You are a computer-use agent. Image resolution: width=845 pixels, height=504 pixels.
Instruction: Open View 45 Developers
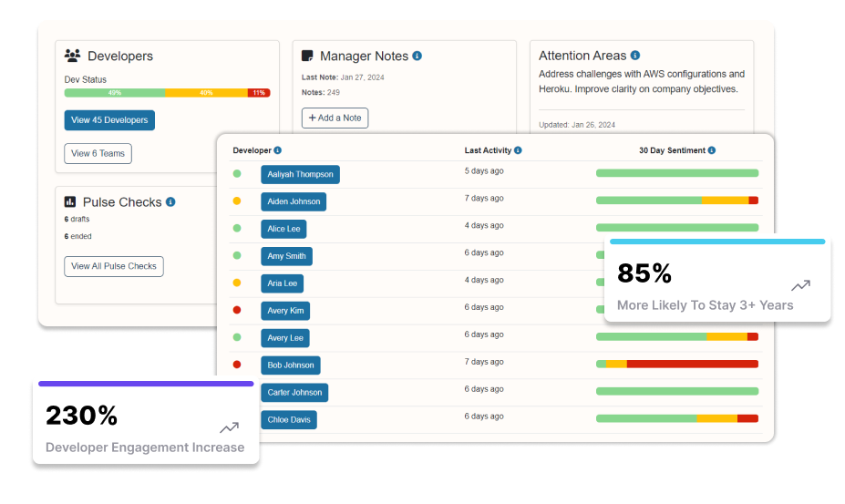click(109, 120)
